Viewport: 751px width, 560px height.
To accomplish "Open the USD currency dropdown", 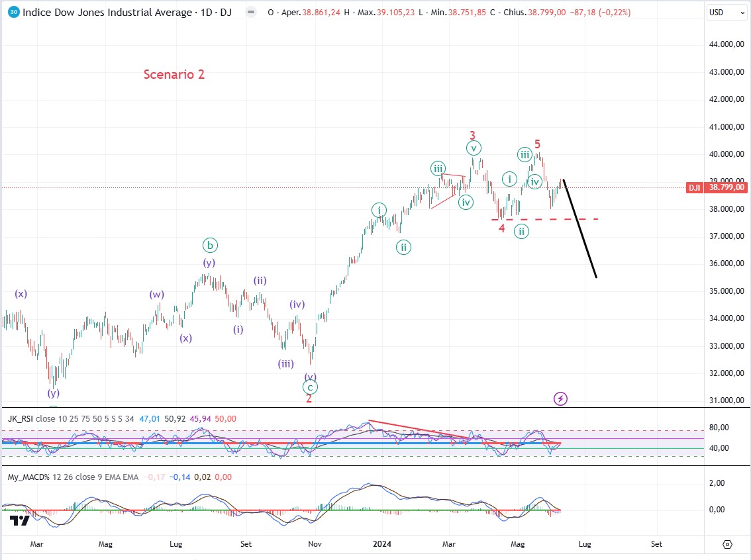I will [x=726, y=13].
